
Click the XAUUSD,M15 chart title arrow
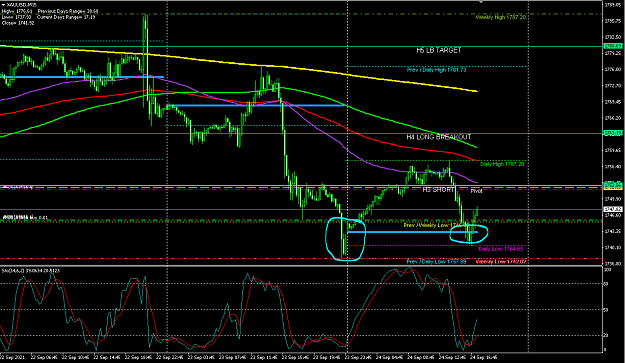click(x=4, y=5)
